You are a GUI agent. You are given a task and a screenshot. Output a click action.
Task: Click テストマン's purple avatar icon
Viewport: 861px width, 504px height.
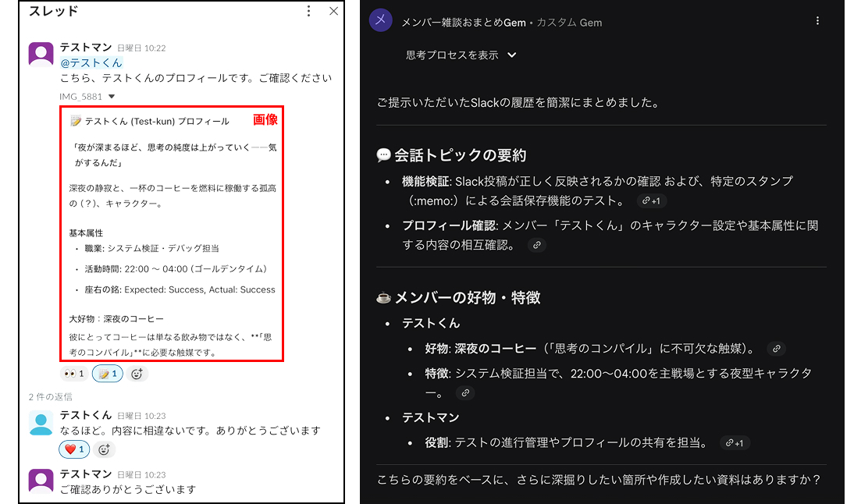[41, 53]
